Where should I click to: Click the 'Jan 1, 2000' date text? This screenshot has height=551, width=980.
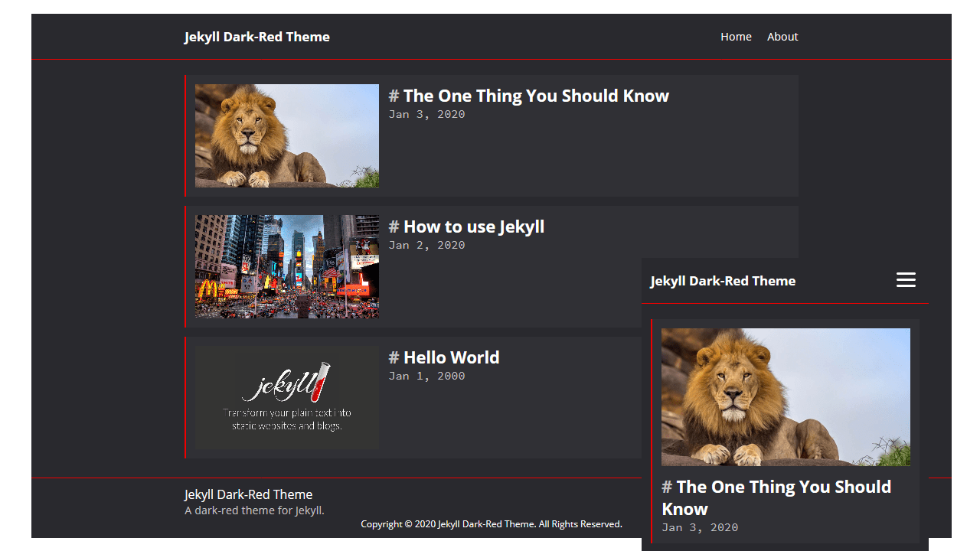[x=426, y=376]
